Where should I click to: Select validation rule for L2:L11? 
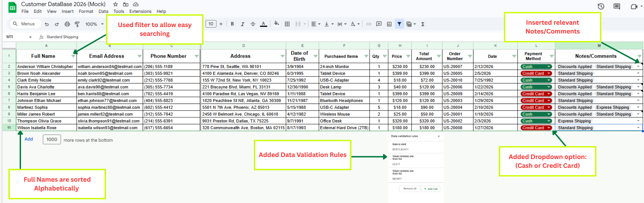[416, 160]
